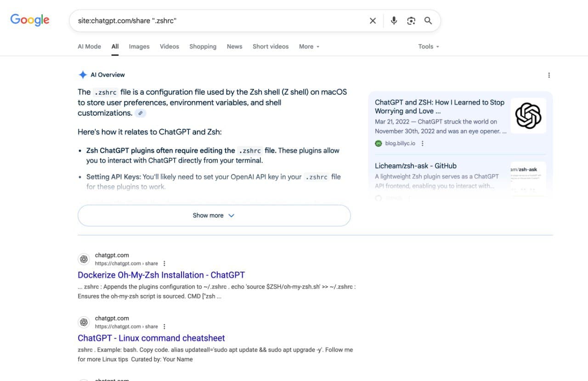Click Dockerize result snippet mentioning oh-my-zsh.sh
The image size is (588, 381).
(x=216, y=291)
